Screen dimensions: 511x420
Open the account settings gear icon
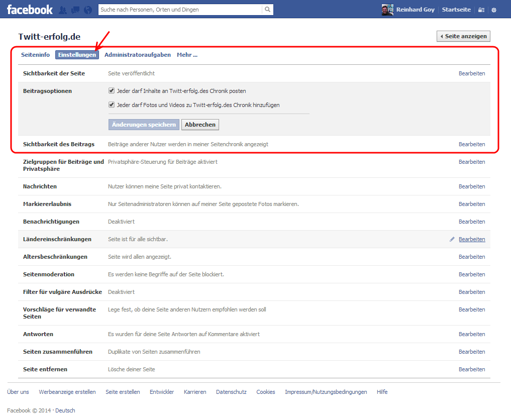(494, 10)
